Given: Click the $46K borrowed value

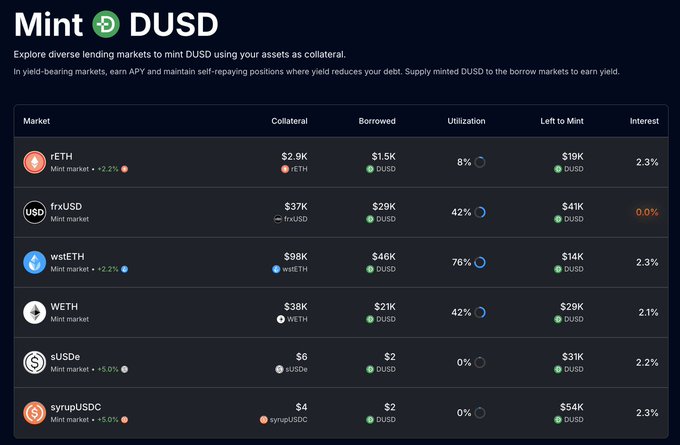Looking at the screenshot, I should (383, 257).
